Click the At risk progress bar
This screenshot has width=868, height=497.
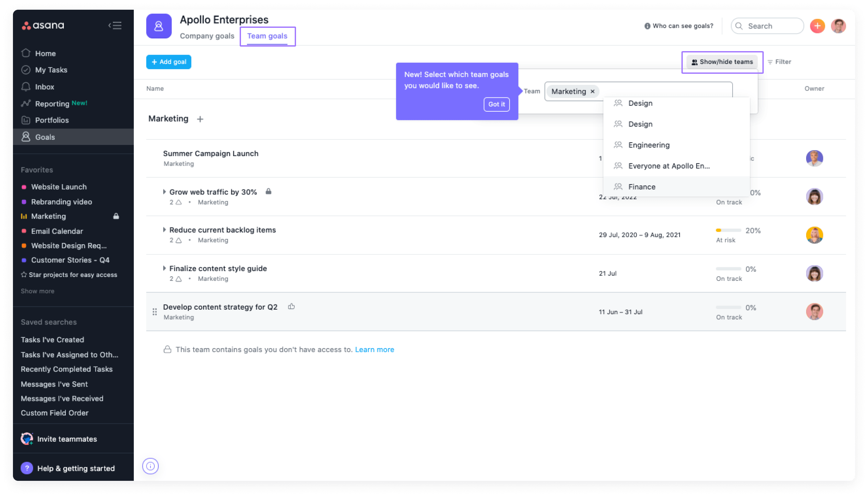coord(729,230)
